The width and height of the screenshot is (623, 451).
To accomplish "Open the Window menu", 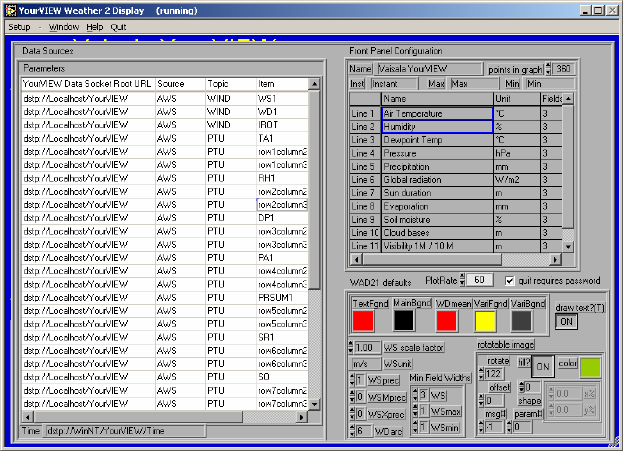I will pyautogui.click(x=64, y=27).
